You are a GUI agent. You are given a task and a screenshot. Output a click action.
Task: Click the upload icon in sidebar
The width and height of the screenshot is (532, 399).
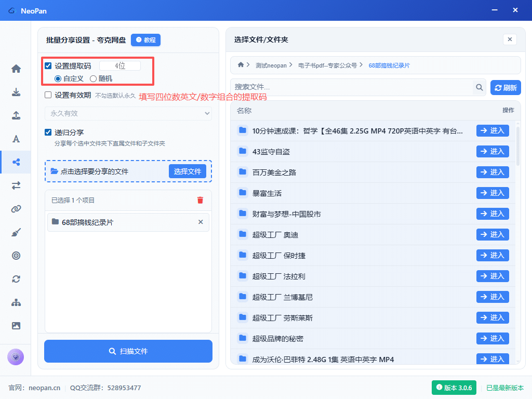pos(16,115)
